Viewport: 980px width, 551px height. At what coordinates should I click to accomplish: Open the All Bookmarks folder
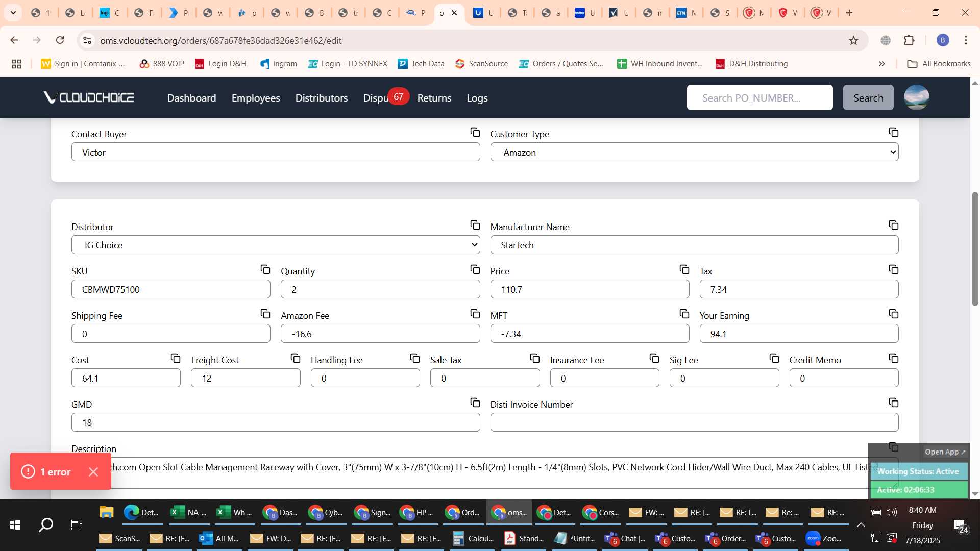point(939,64)
